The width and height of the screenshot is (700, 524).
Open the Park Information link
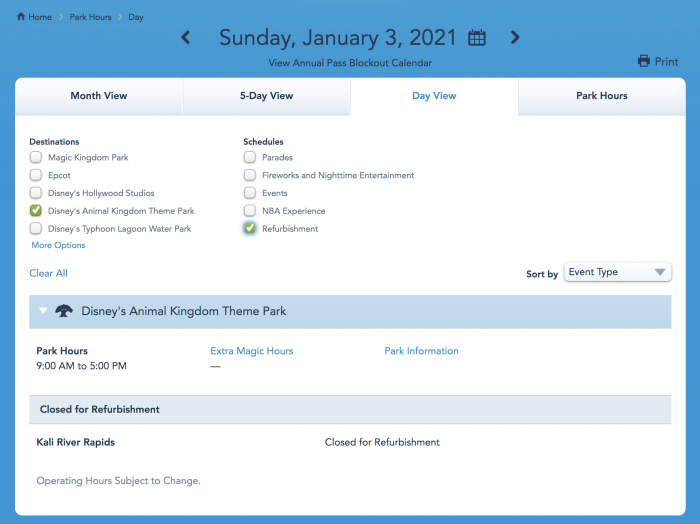coord(421,351)
